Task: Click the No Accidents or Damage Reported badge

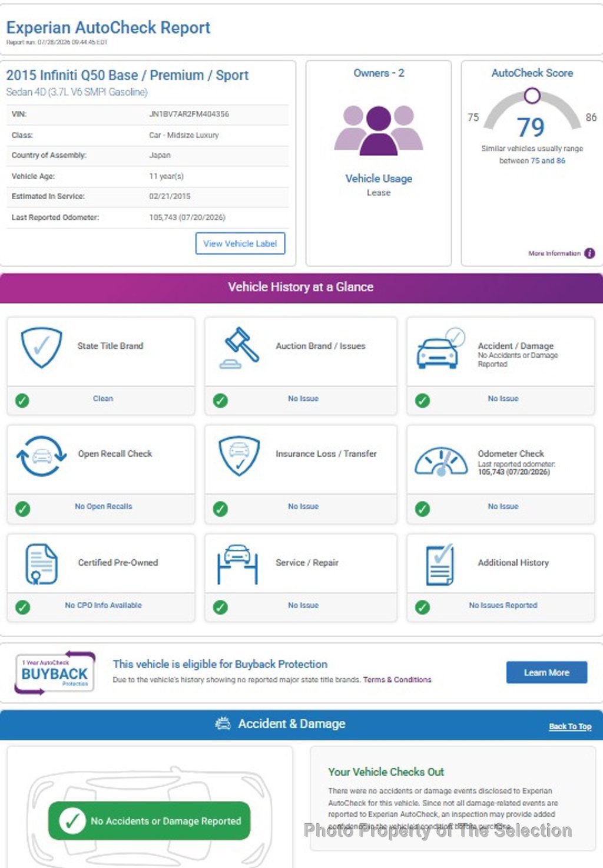Action: pyautogui.click(x=150, y=821)
